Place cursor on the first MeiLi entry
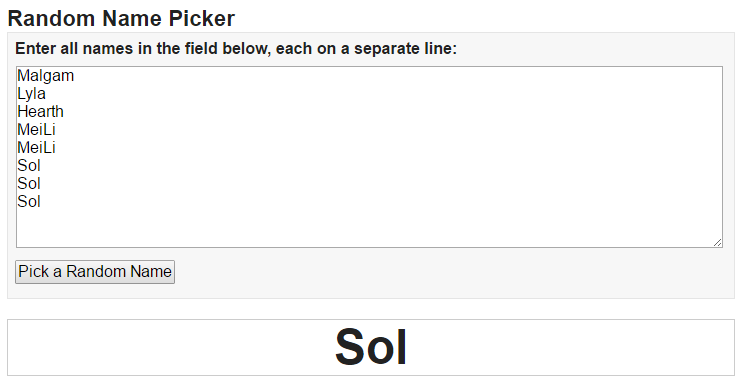The height and width of the screenshot is (387, 742). (36, 130)
